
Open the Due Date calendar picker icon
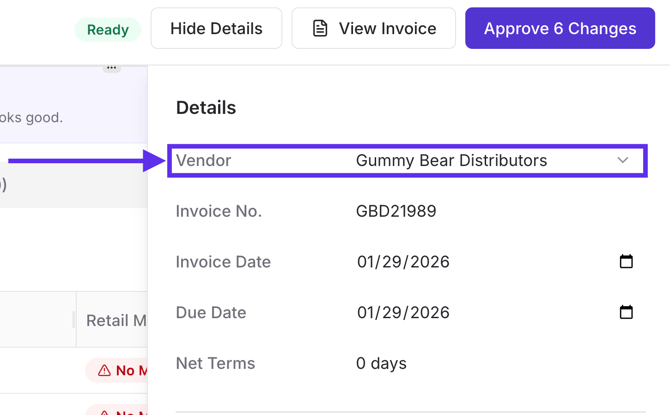tap(626, 312)
